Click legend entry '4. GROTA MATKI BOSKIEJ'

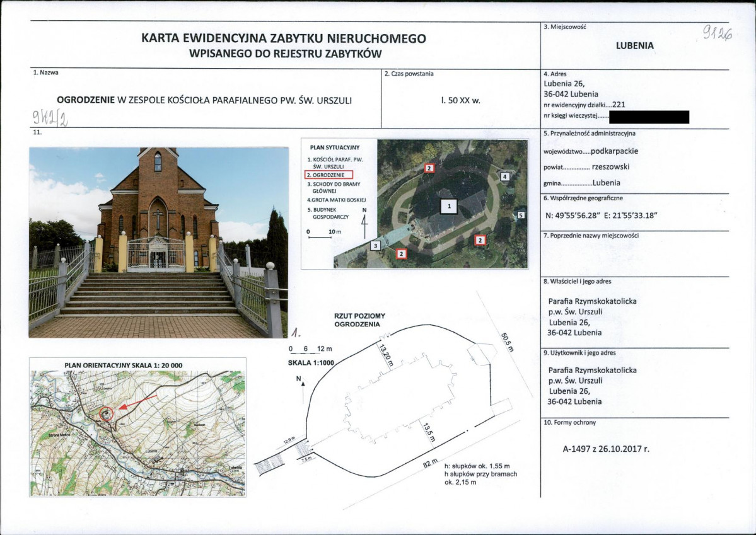[x=337, y=200]
